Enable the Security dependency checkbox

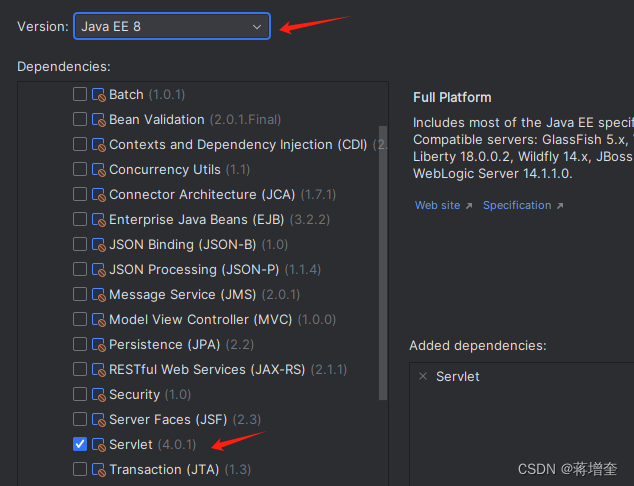click(80, 394)
